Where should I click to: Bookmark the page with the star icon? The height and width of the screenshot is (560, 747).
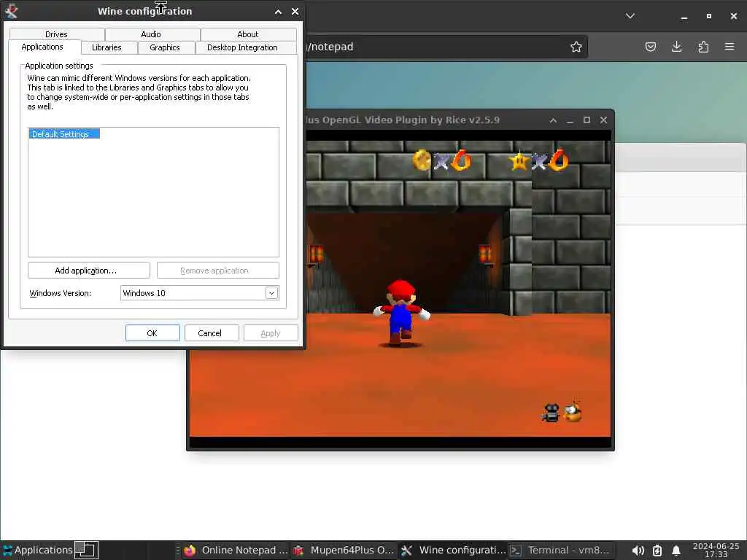tap(576, 47)
